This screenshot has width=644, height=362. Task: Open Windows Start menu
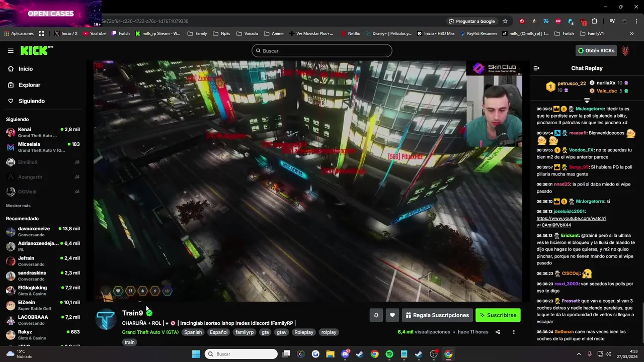coord(196,354)
